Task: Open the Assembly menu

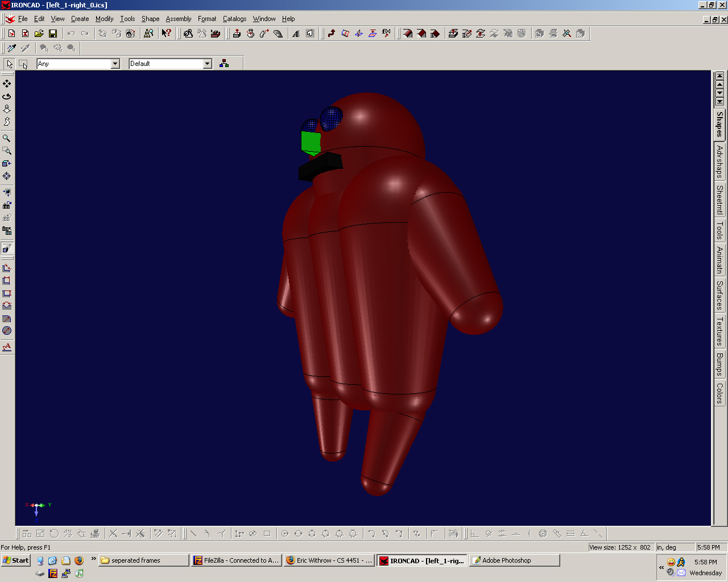Action: [x=179, y=19]
